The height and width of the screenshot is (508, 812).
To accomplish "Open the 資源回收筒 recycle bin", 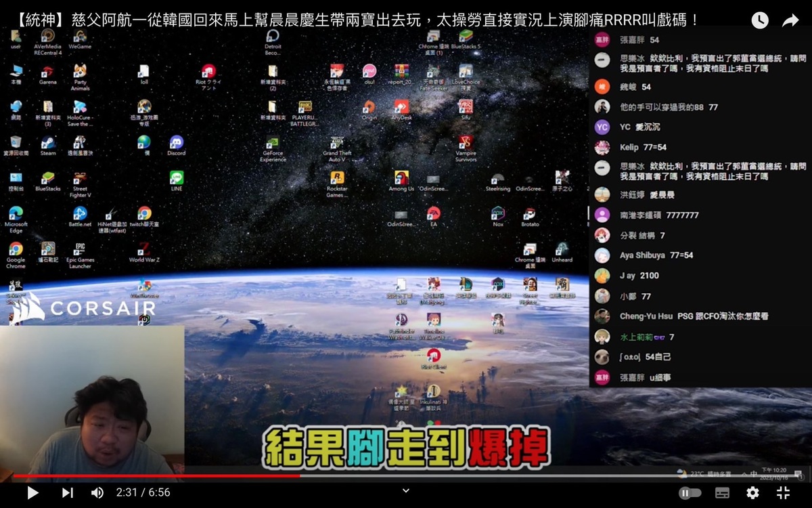I will click(16, 145).
